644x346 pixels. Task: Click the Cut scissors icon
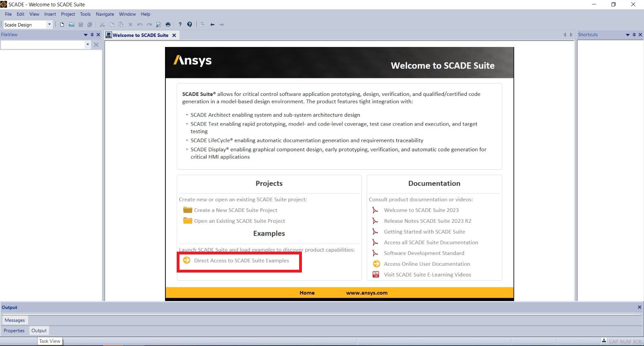[102, 24]
